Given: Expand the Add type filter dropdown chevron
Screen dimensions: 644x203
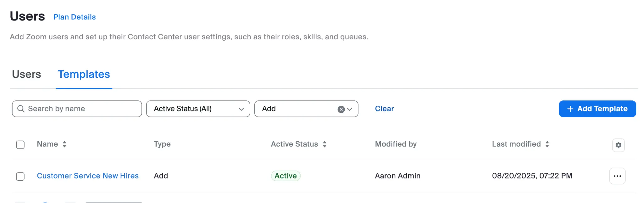Looking at the screenshot, I should point(350,109).
